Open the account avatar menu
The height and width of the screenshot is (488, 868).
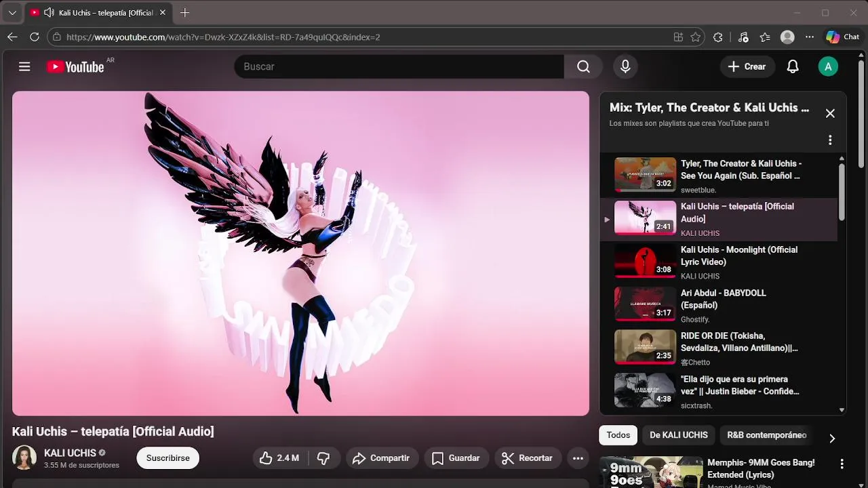point(828,66)
